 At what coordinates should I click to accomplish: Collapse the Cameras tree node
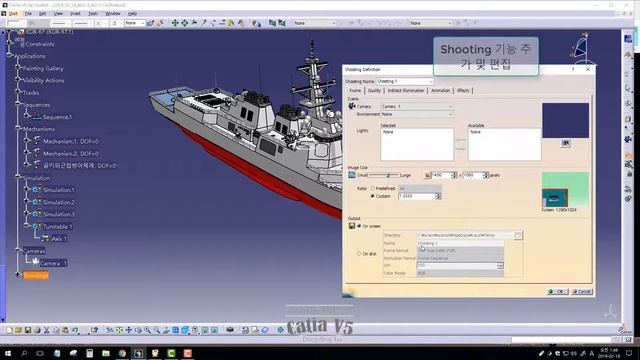tap(18, 250)
